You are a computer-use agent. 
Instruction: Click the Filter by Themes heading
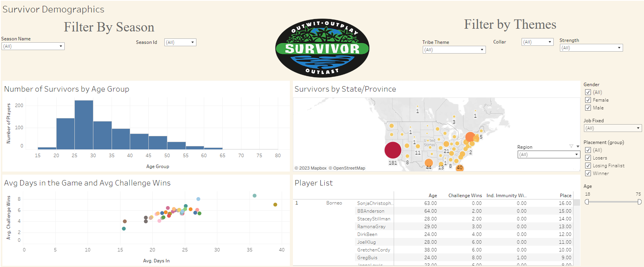pos(510,24)
